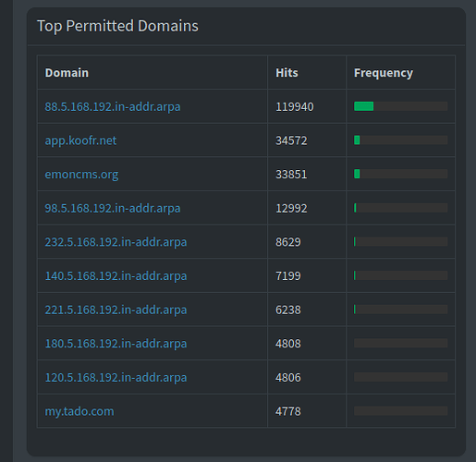Click the Hits column header
This screenshot has height=462, width=476.
(x=287, y=73)
